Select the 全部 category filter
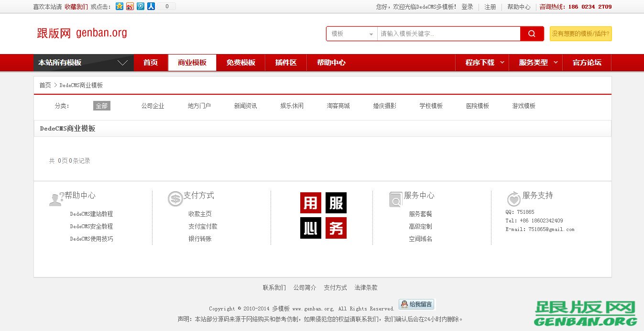Image resolution: width=644 pixels, height=331 pixels. coord(101,106)
